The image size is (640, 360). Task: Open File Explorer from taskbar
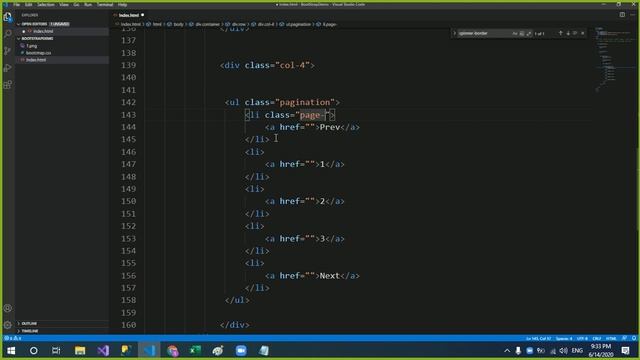(x=80, y=351)
